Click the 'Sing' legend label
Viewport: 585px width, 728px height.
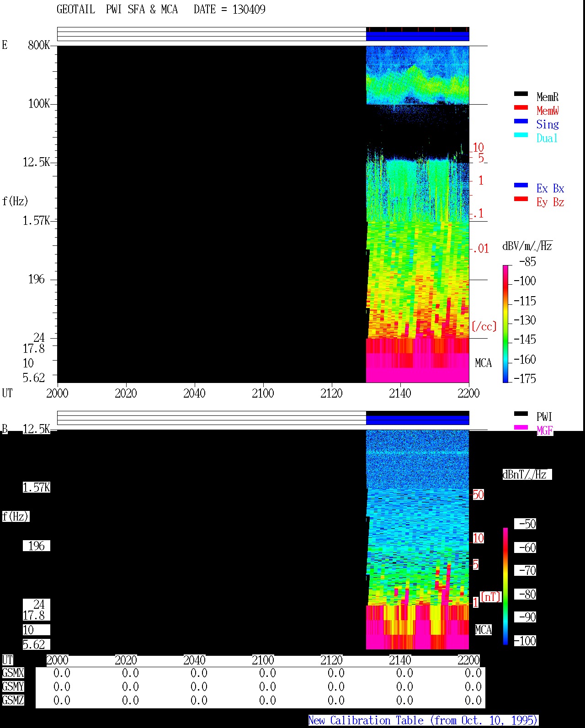(548, 124)
